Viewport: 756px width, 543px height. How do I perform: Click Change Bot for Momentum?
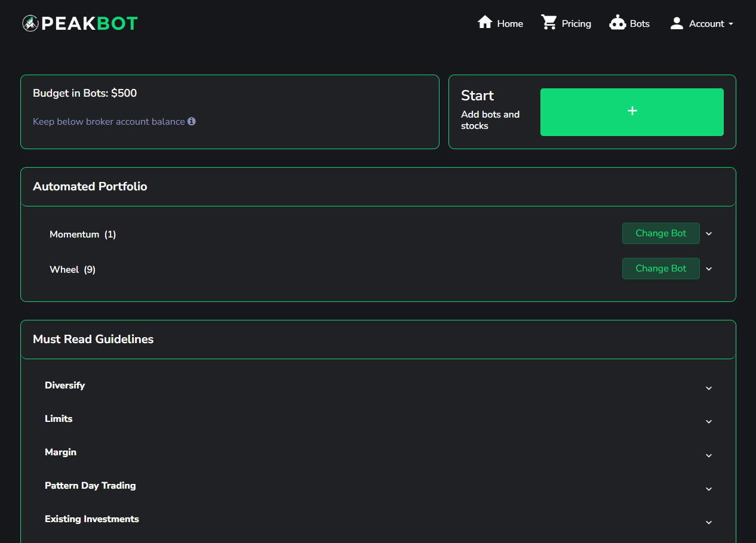click(x=661, y=233)
